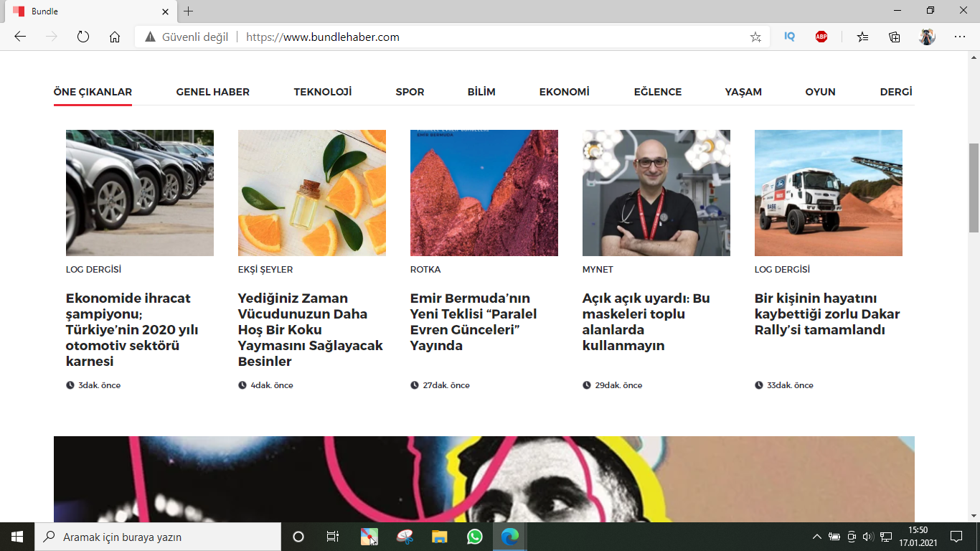Open the profile avatar in the toolbar
This screenshot has height=551, width=980.
pos(927,37)
